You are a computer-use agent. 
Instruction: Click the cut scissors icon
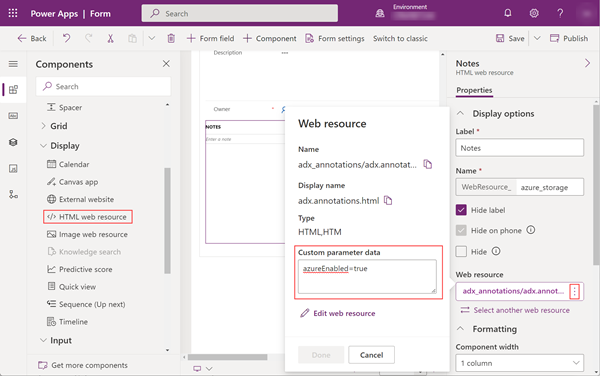click(110, 38)
